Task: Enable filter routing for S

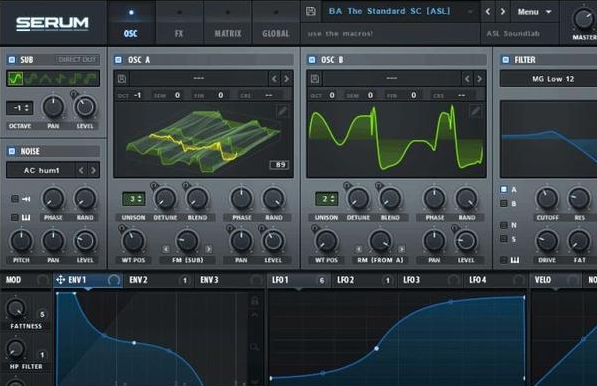Action: coord(504,239)
